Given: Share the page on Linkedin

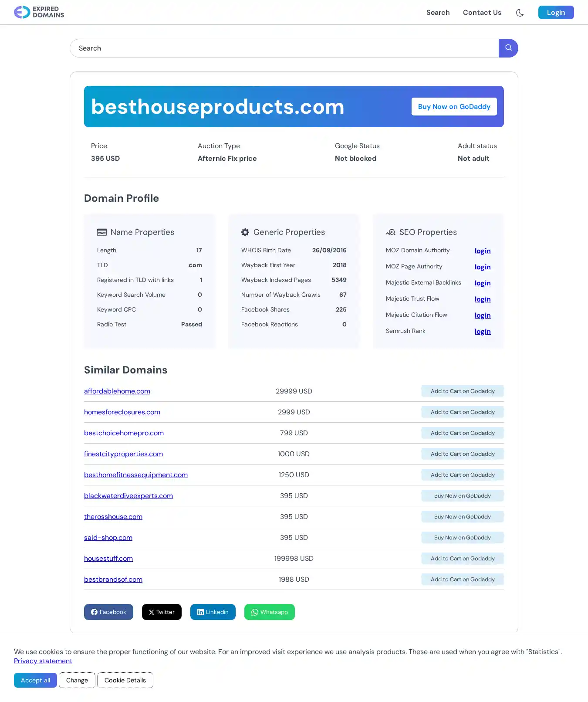Looking at the screenshot, I should click(213, 612).
